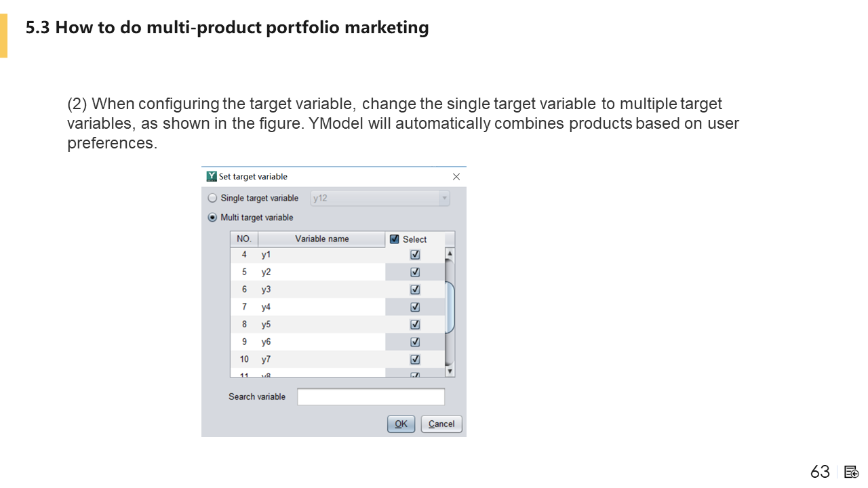Click the scroll down arrow in variable list
Screen dimensions: 868x488
[x=450, y=371]
